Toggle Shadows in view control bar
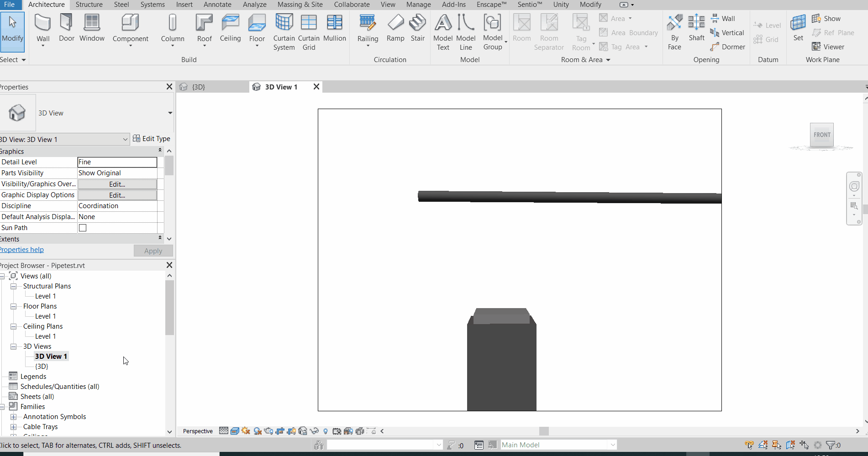 [x=258, y=431]
